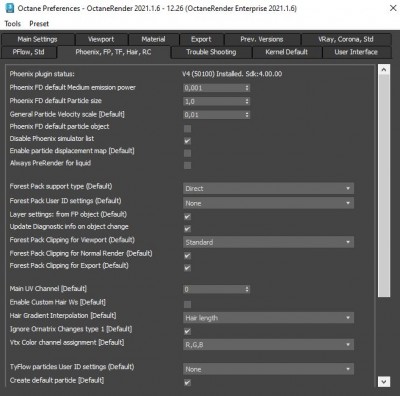Screen dimensions: 400x396
Task: Open Vtx Color channel assignment dropdown
Action: tap(268, 345)
